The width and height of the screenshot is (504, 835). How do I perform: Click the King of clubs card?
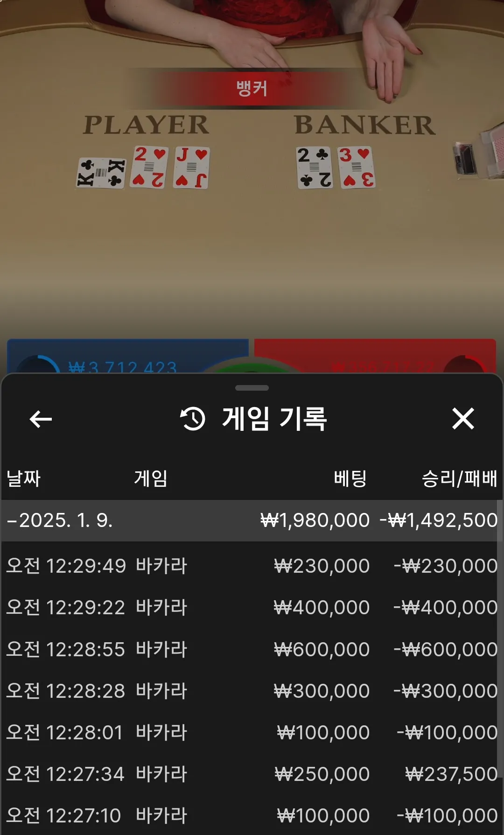point(101,173)
